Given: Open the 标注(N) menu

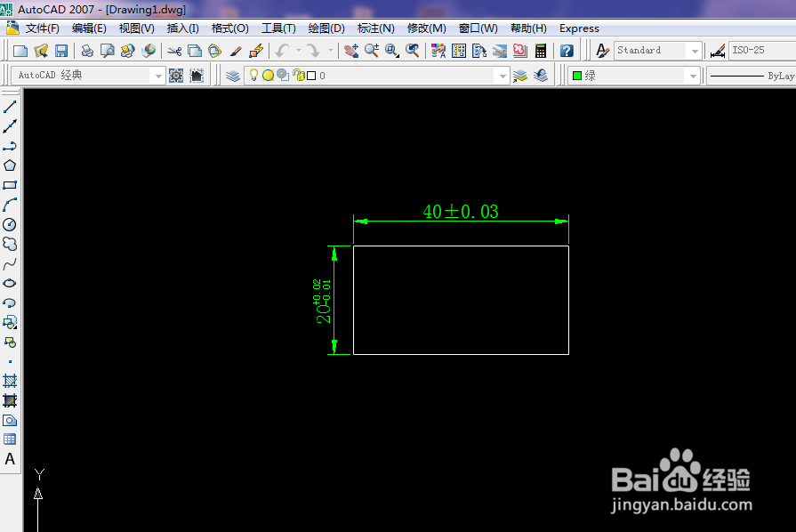Looking at the screenshot, I should (x=375, y=28).
